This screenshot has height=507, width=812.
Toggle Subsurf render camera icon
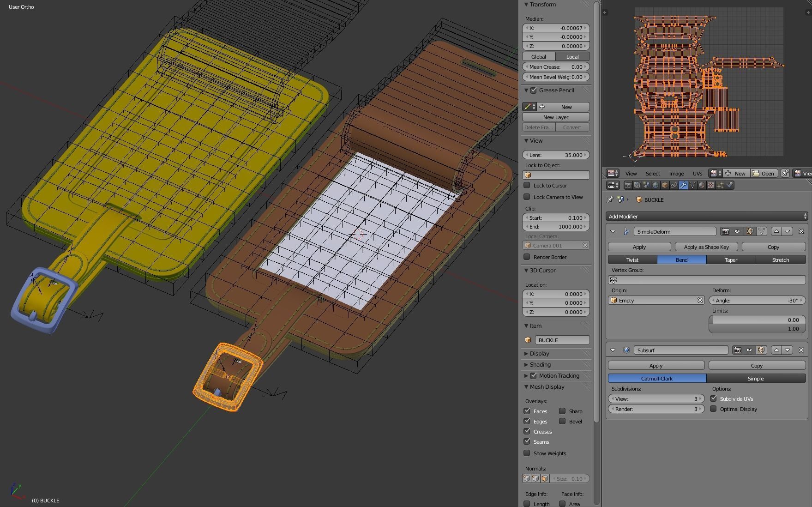[738, 350]
